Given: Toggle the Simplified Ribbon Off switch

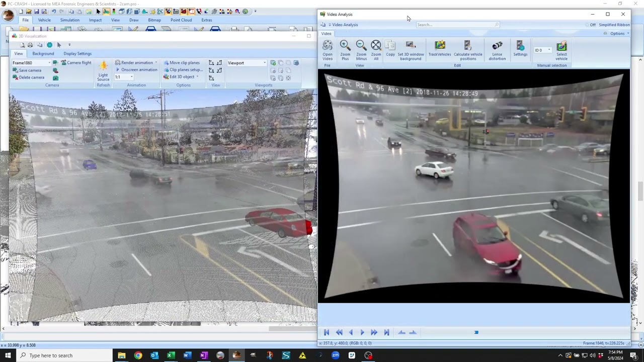Looking at the screenshot, I should [x=593, y=25].
